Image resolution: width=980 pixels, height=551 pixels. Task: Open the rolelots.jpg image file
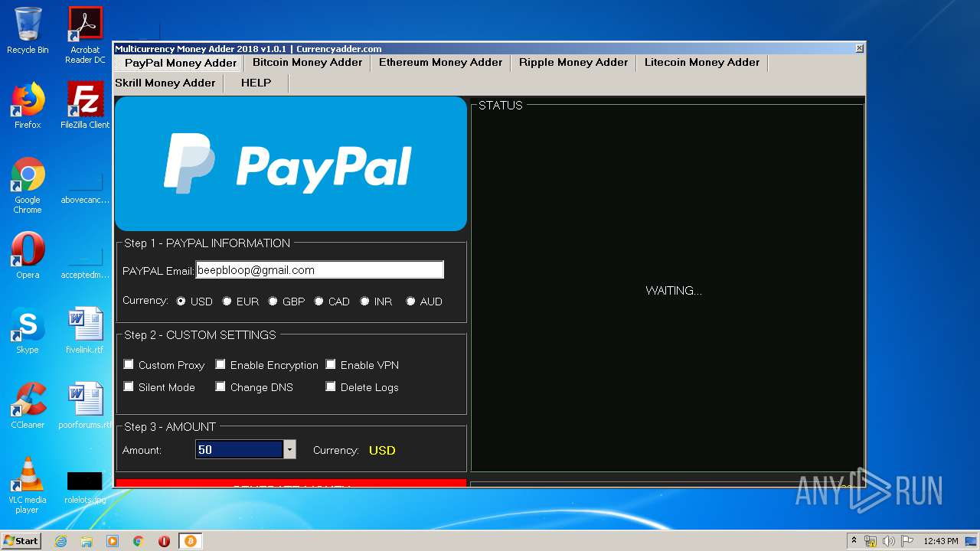coord(85,488)
